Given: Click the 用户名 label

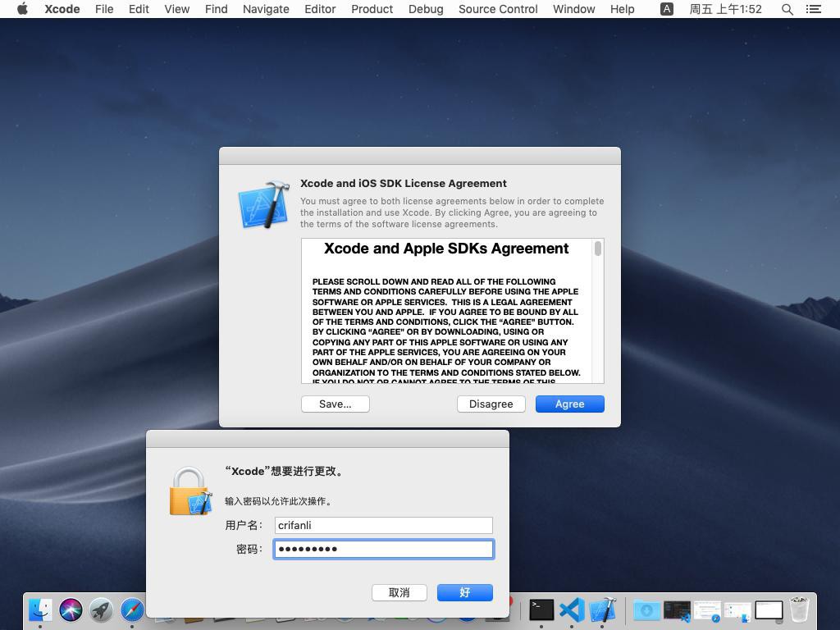Looking at the screenshot, I should (x=244, y=525).
